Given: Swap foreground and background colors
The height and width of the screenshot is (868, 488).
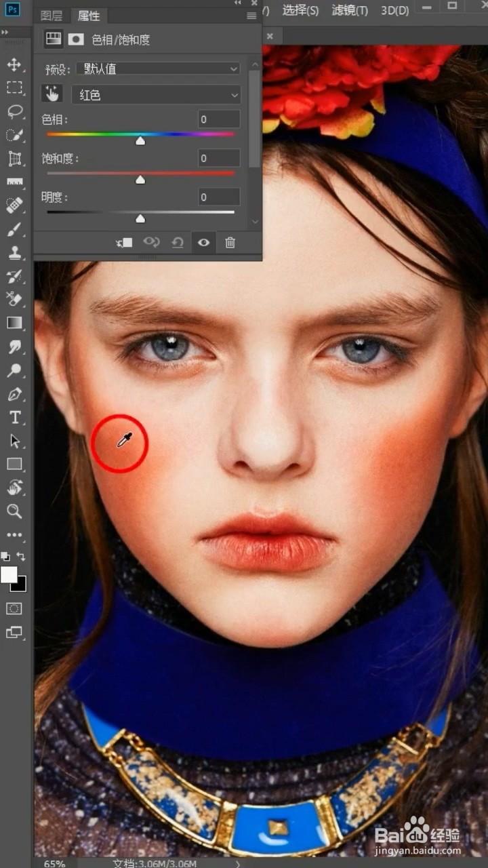Looking at the screenshot, I should (x=22, y=556).
